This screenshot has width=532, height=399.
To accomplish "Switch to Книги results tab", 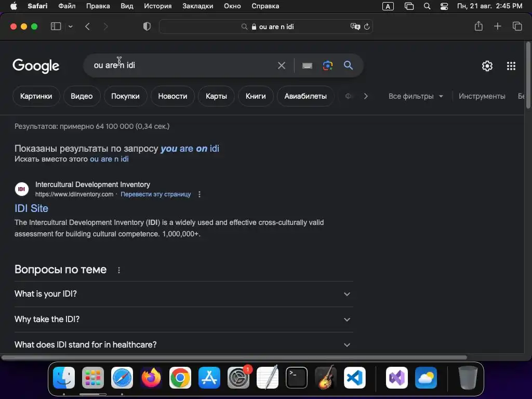I will click(256, 96).
